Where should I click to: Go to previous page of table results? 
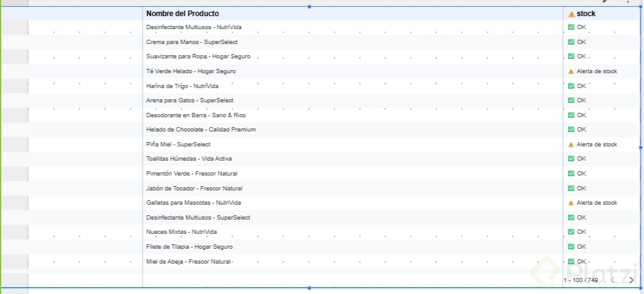(613, 280)
